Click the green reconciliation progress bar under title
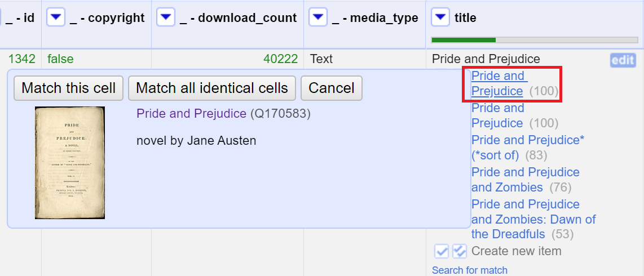 click(464, 40)
